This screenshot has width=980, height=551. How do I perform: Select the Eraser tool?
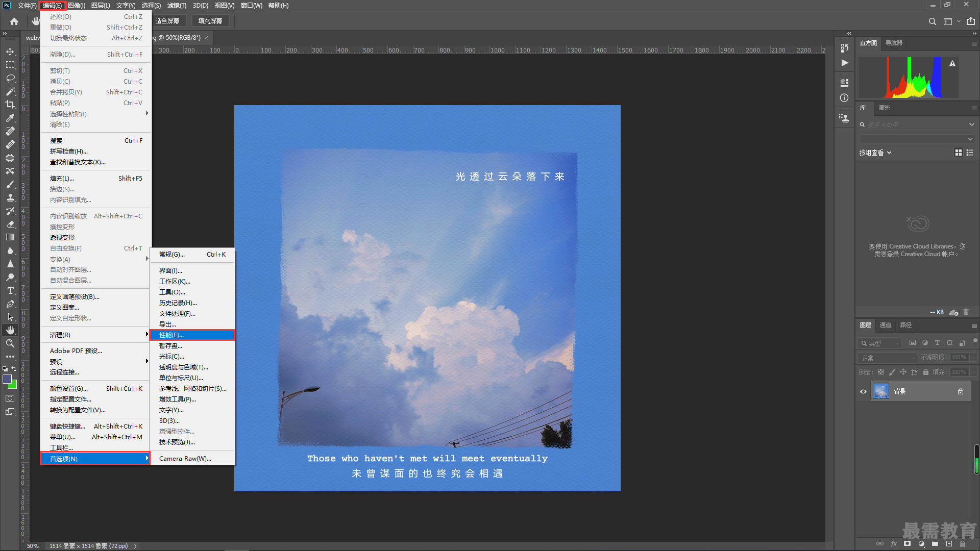pyautogui.click(x=10, y=224)
